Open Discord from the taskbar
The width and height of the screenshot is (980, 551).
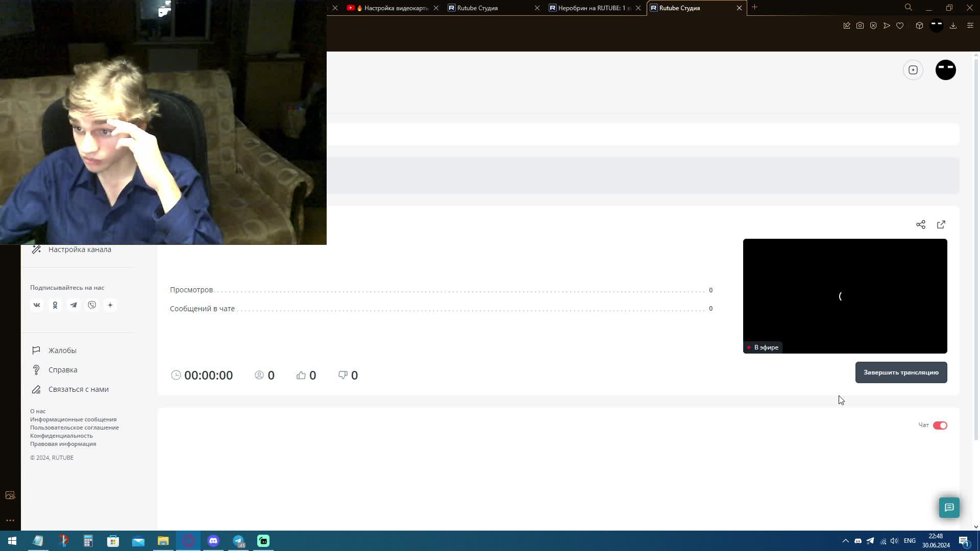click(213, 541)
